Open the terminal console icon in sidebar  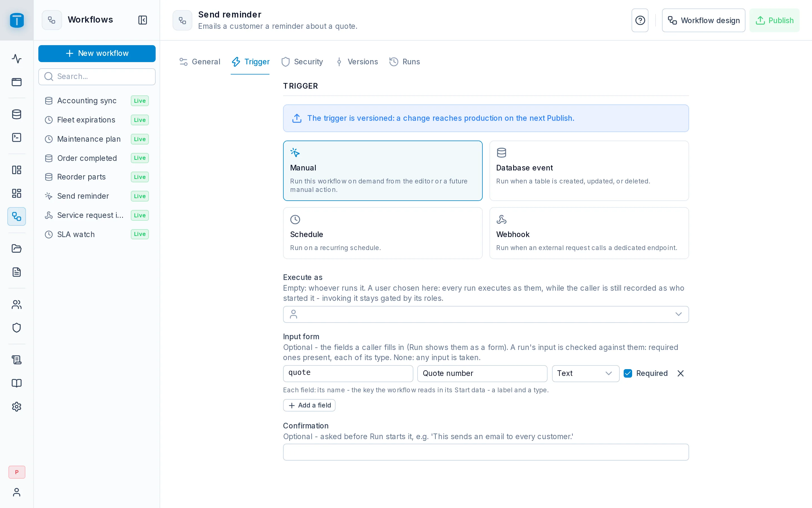click(17, 137)
